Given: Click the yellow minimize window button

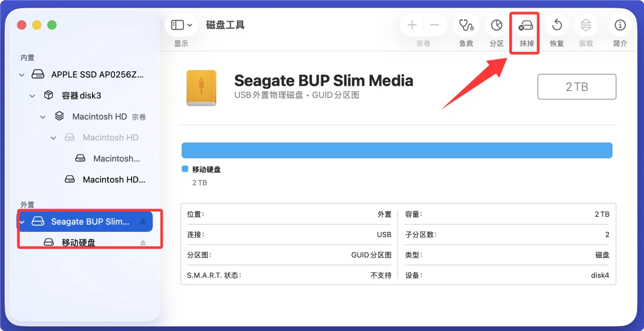Looking at the screenshot, I should click(x=37, y=25).
